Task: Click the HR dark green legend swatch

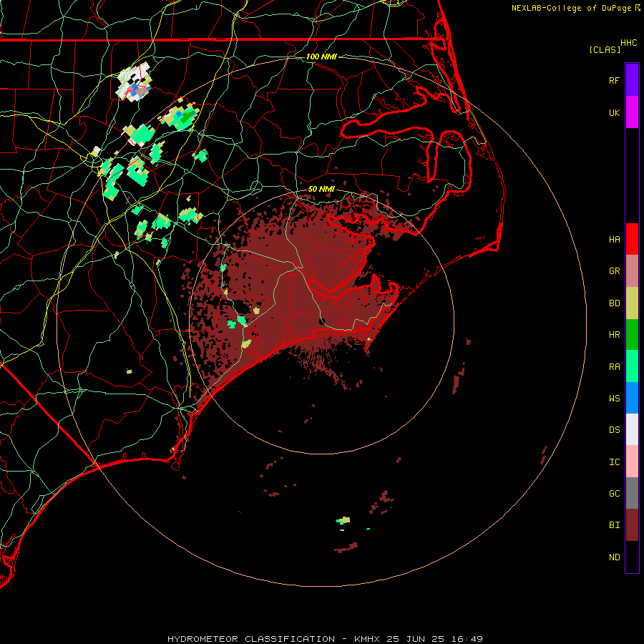Action: [632, 335]
